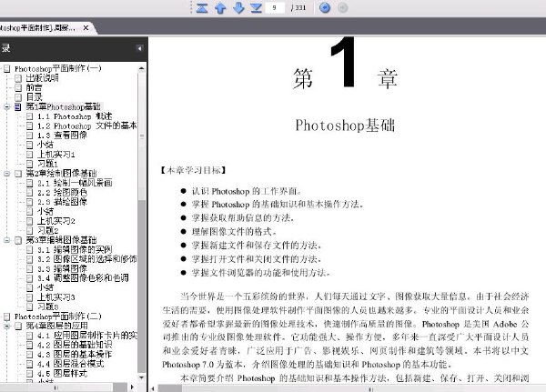Open bookmark 2.2 绘图颜色
Image resolution: width=546 pixels, height=392 pixels.
pyautogui.click(x=62, y=192)
